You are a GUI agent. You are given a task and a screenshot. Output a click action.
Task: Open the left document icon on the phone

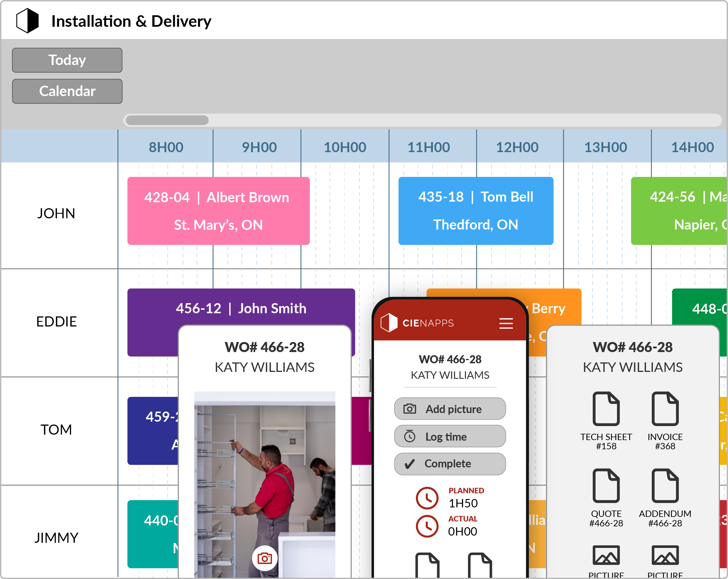coord(427,565)
